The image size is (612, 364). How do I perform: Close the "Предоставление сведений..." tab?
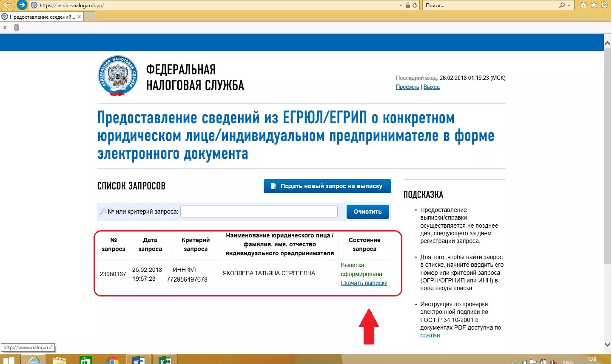point(79,17)
